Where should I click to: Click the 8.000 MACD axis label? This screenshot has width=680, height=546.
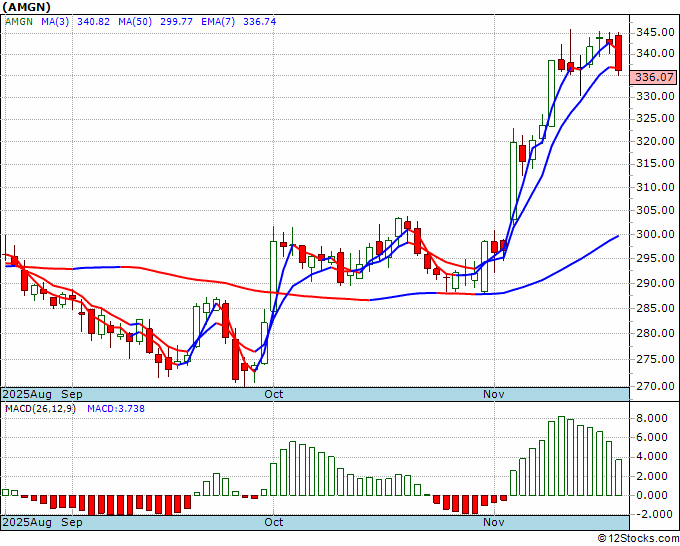[x=652, y=418]
